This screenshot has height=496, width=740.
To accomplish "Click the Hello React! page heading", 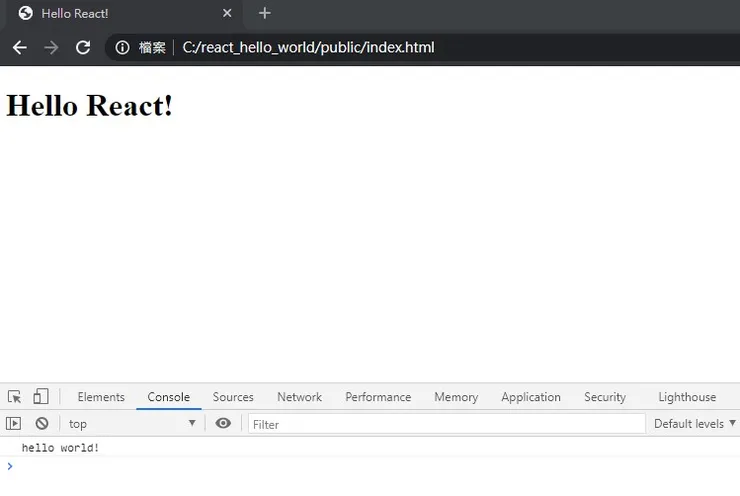I will coord(89,105).
